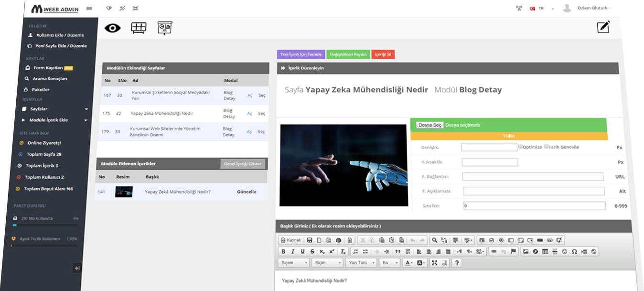Screen dimensions: 644x291
Task: Open the presentation chart board icon
Action: pos(165,28)
